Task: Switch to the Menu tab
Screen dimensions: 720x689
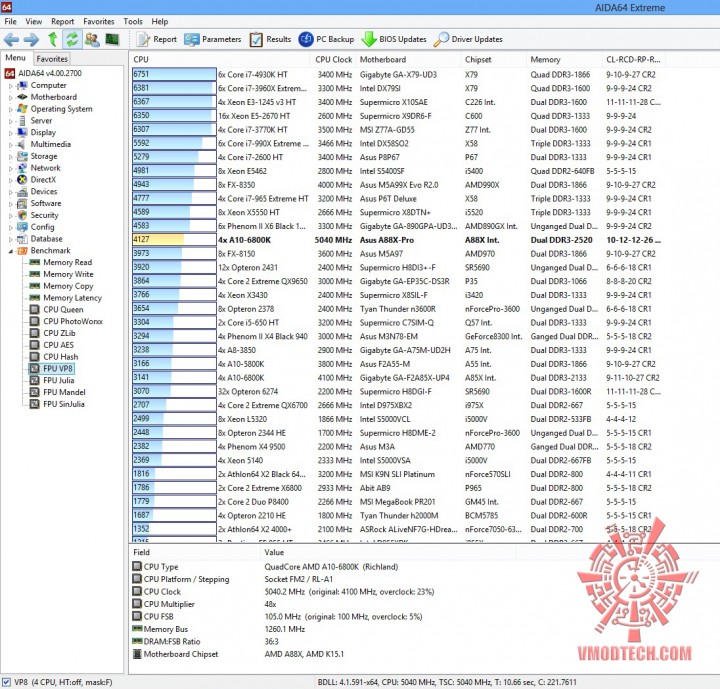Action: click(15, 58)
